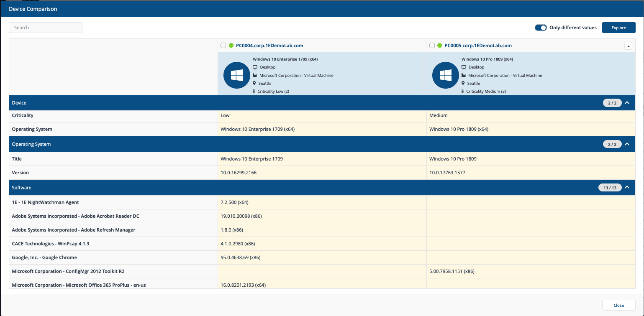Click the Seattle location pin icon for PC0005
This screenshot has height=316, width=644.
pos(463,83)
